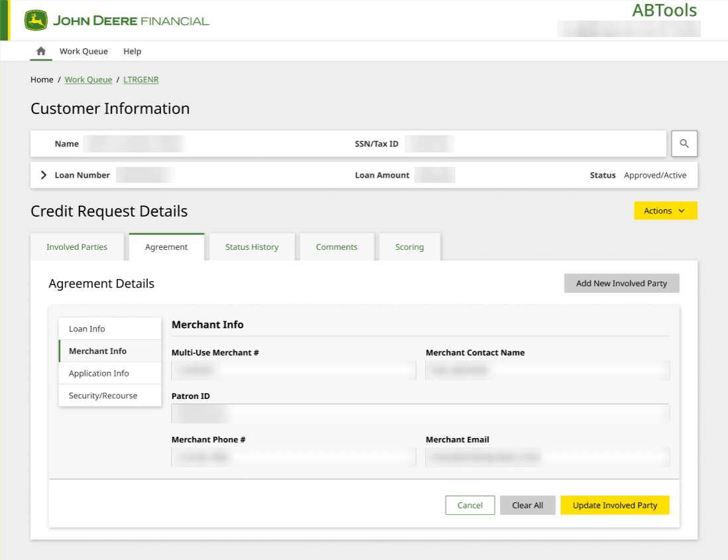Switch to the Involved Parties tab
Screen dimensions: 728x560
pyautogui.click(x=77, y=247)
